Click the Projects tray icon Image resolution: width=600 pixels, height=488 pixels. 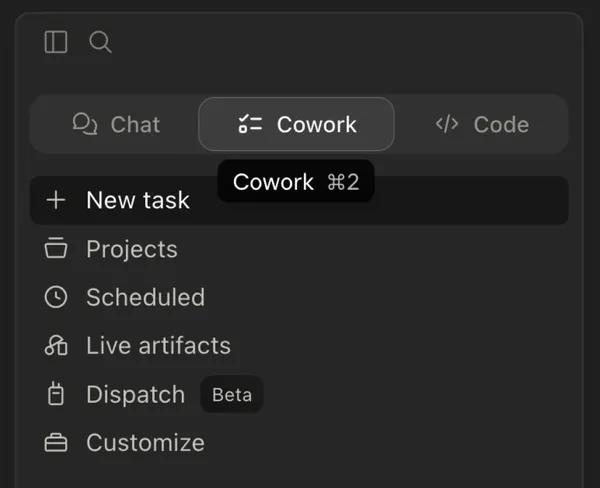tap(56, 248)
